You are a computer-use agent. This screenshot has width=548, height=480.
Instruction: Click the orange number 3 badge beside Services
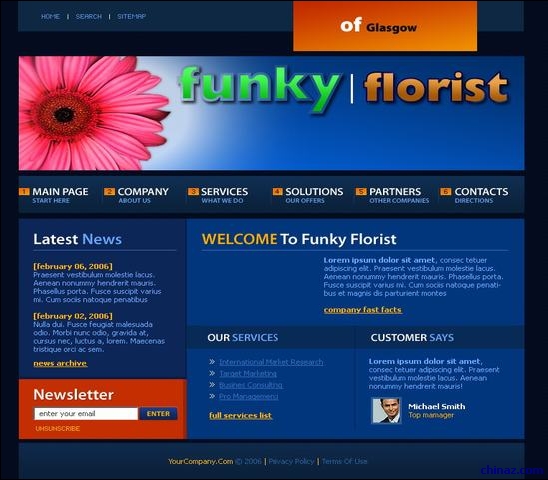pyautogui.click(x=193, y=191)
